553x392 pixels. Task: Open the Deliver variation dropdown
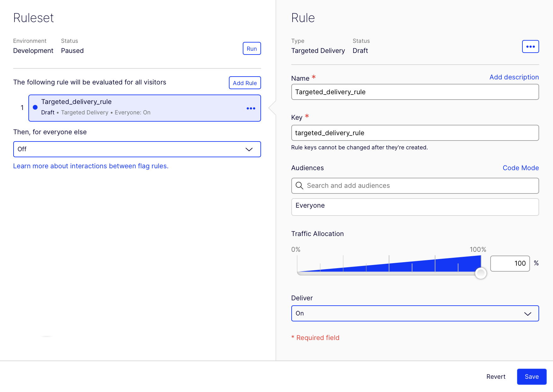click(415, 314)
